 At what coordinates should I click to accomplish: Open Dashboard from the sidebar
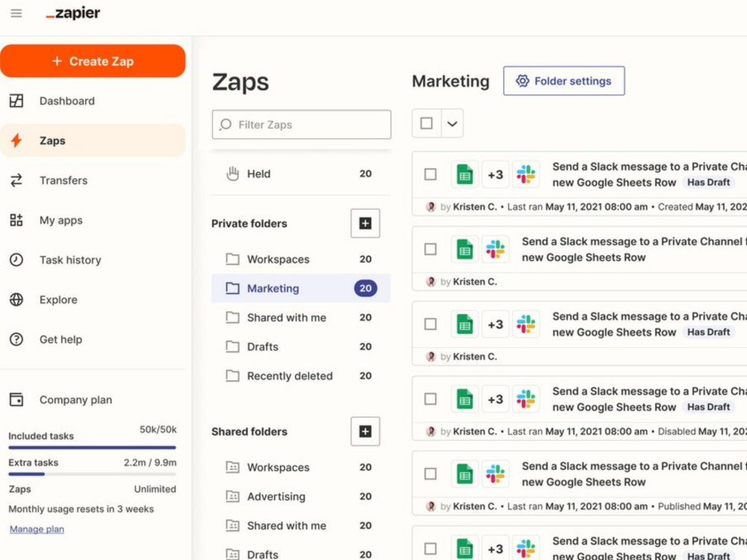coord(93,101)
